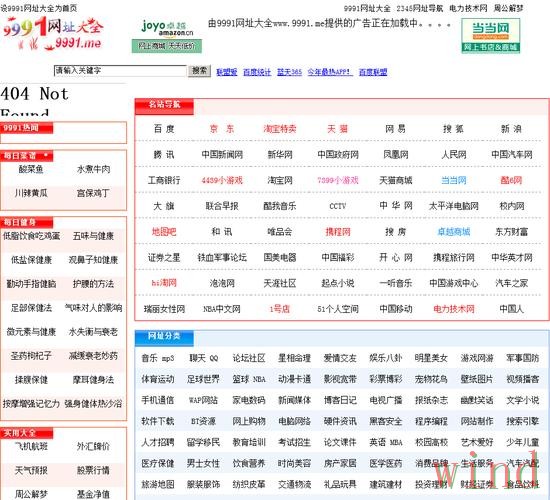Open 2345网址导航 in top bar
The image size is (550, 500).
(x=420, y=8)
